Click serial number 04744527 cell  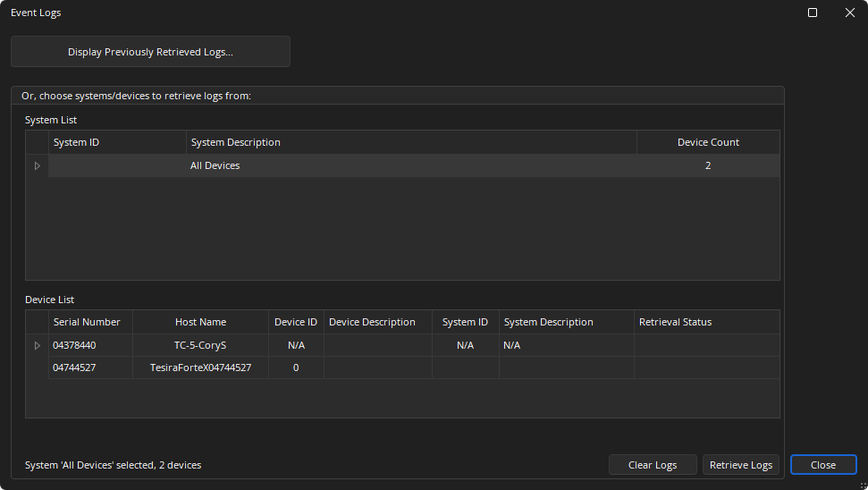75,367
